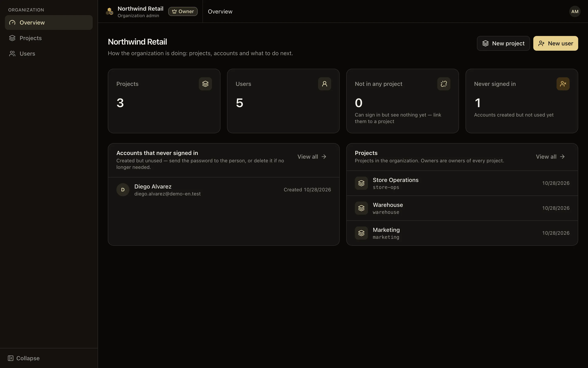Click the Not in any project card zero value
The height and width of the screenshot is (368, 588).
tap(359, 103)
